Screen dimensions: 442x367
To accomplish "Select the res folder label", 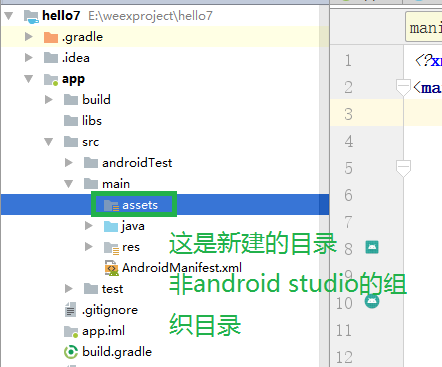I will (131, 247).
